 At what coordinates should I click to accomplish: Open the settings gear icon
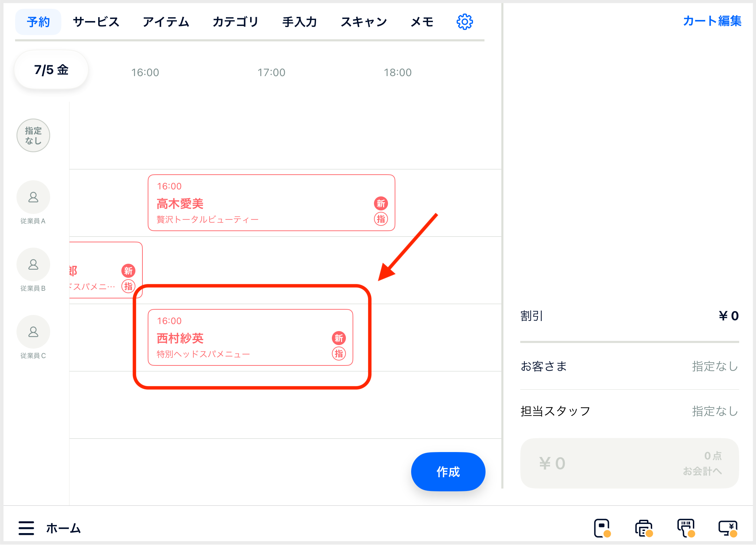point(464,22)
